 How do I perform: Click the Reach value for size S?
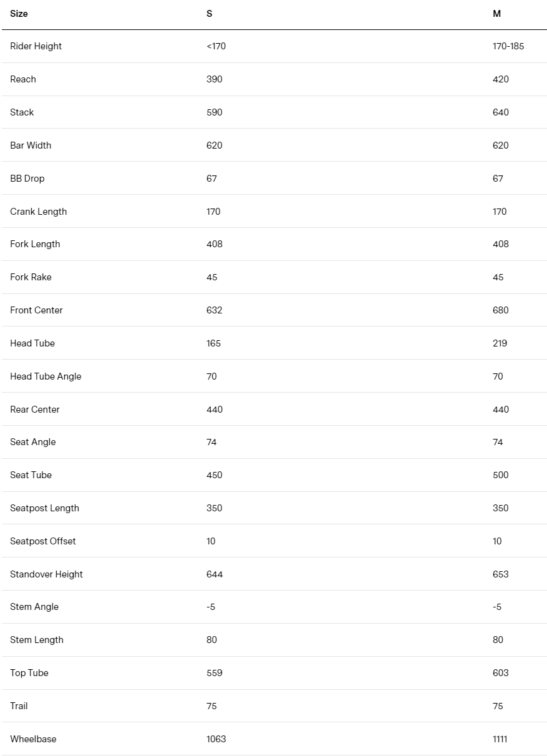[214, 79]
